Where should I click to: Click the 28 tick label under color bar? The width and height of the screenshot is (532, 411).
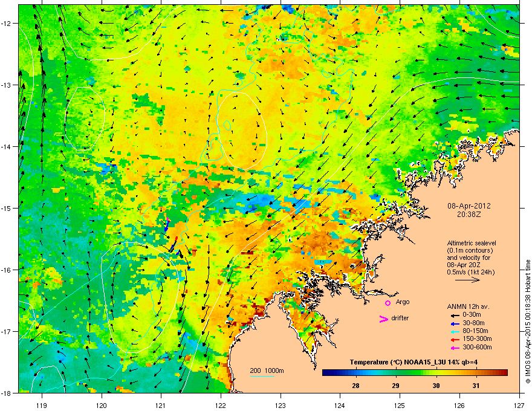[355, 386]
